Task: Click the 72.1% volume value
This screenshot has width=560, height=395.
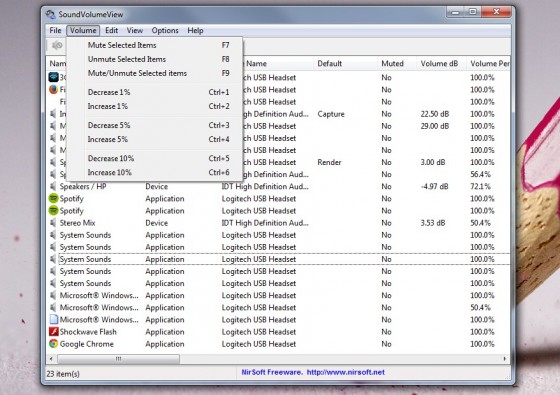Action: [480, 186]
